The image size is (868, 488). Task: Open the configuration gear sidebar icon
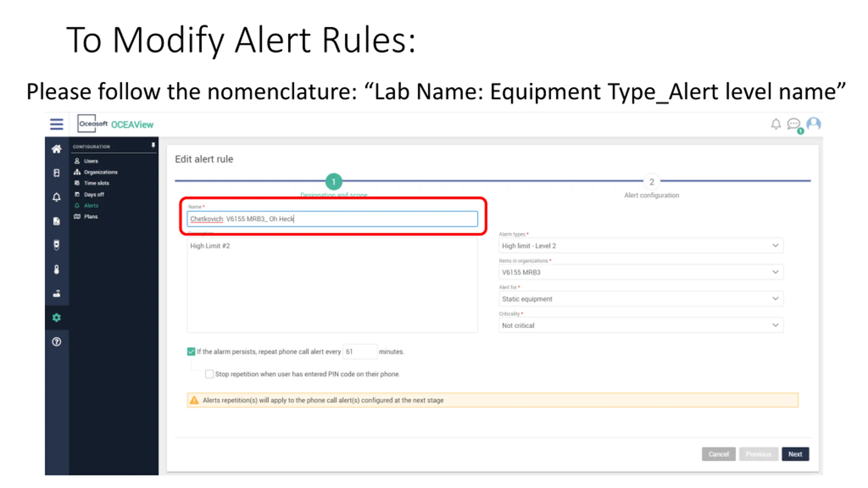(57, 318)
